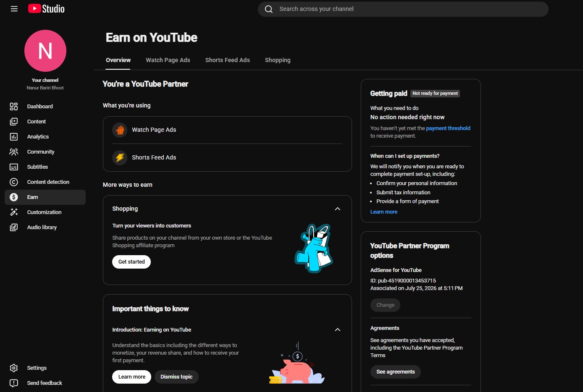
Task: Click the Watch Page Ads row label
Action: click(154, 130)
